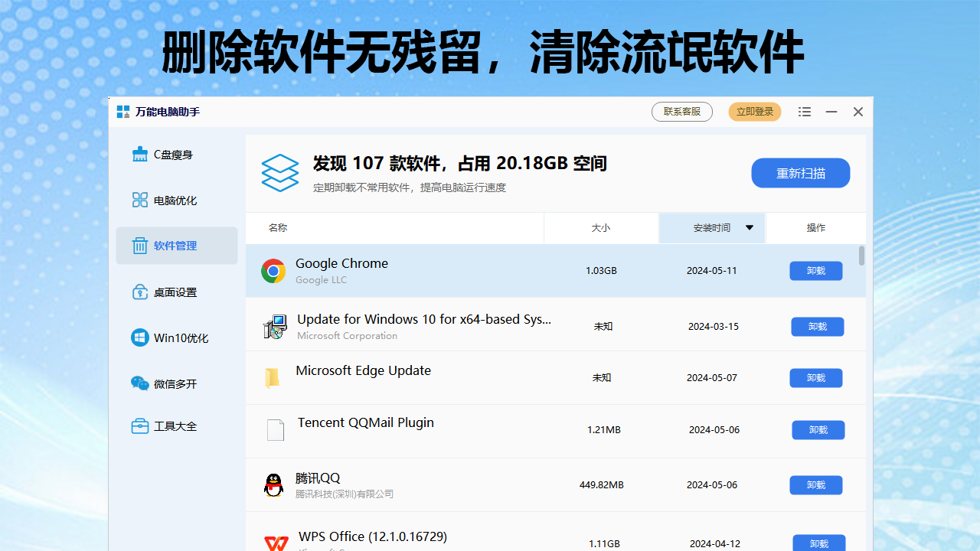The width and height of the screenshot is (980, 551).
Task: Click the Update for Windows 10 installer icon
Action: [x=275, y=327]
